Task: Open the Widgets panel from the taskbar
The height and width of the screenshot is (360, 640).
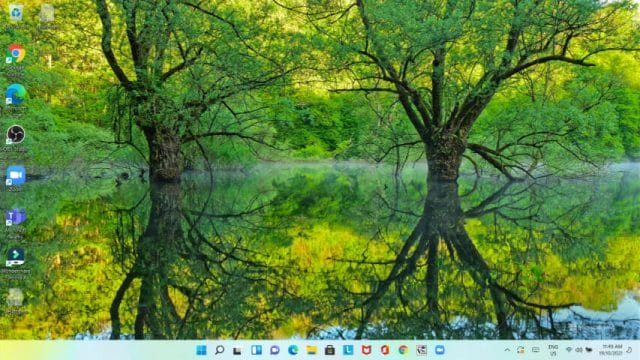Action: (256, 350)
